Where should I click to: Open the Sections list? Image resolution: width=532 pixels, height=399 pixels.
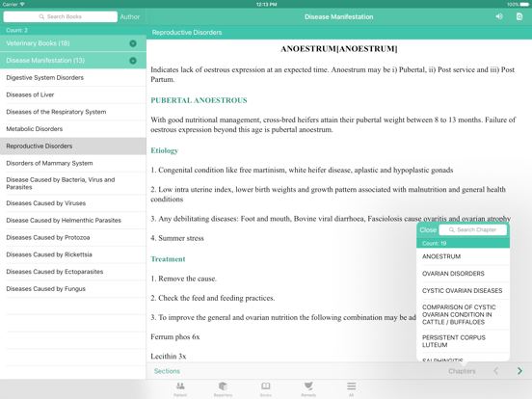coord(167,371)
